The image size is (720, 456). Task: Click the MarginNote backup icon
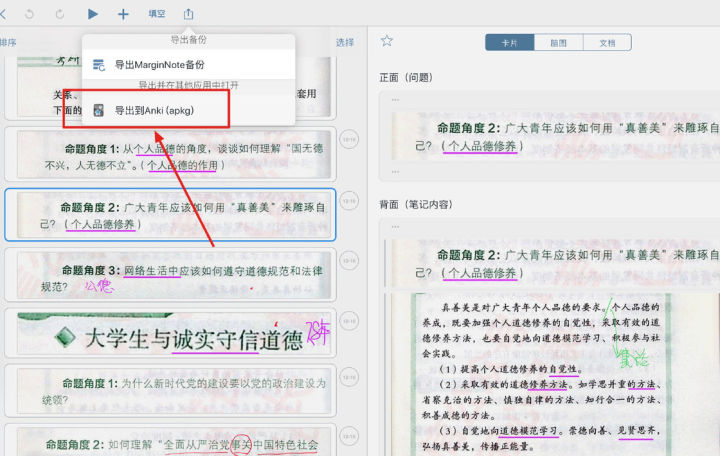99,65
